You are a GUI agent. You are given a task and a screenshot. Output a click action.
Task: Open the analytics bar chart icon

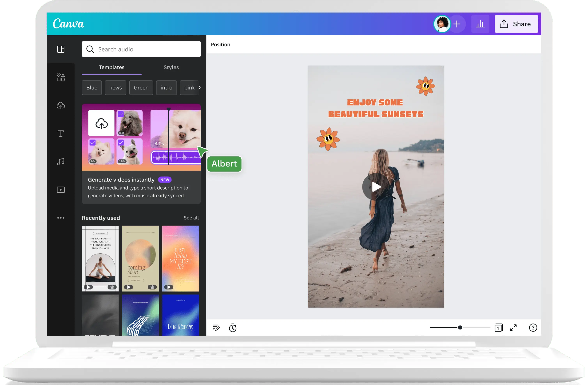tap(480, 24)
